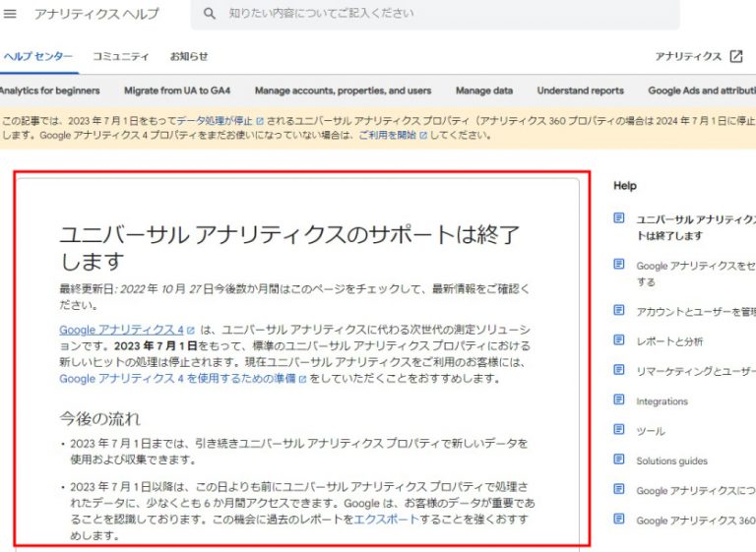Follow ご利用を開始 link in banner
This screenshot has height=552, width=756.
[387, 135]
